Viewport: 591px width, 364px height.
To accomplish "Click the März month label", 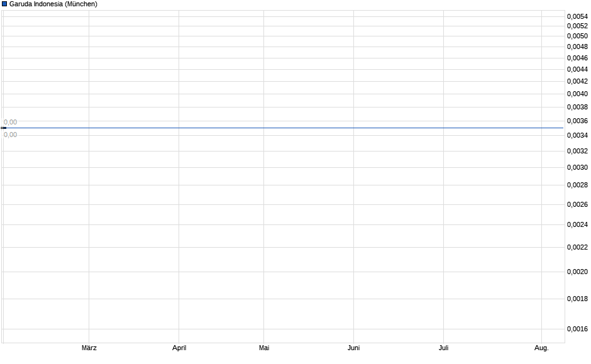I will 89,348.
